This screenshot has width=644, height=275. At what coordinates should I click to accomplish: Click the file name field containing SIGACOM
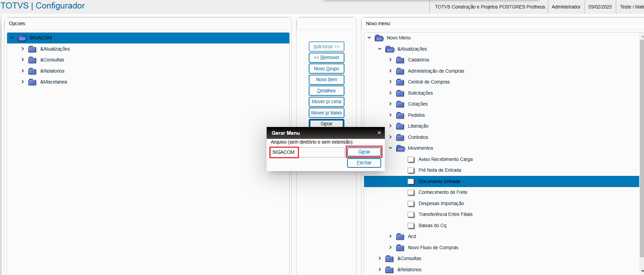tap(307, 152)
